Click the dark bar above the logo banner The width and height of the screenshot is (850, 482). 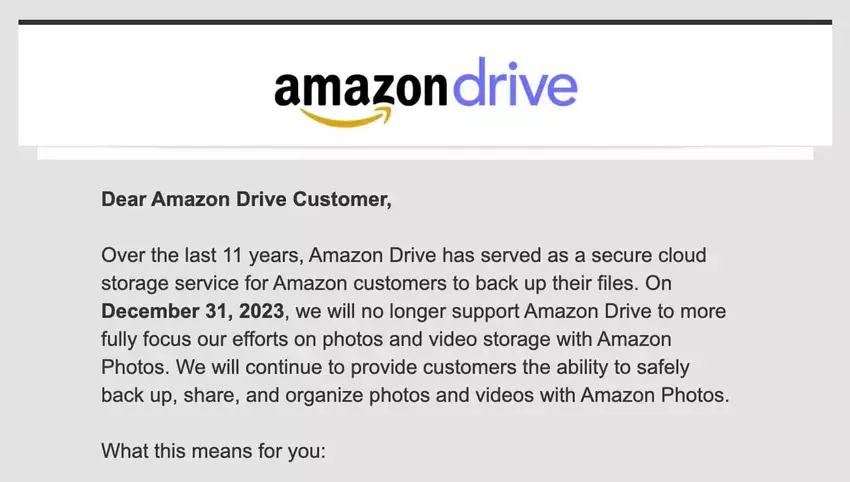[425, 22]
